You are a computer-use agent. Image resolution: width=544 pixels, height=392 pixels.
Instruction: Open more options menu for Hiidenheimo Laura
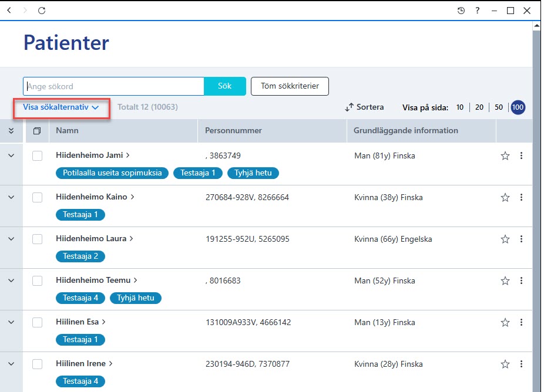point(521,239)
